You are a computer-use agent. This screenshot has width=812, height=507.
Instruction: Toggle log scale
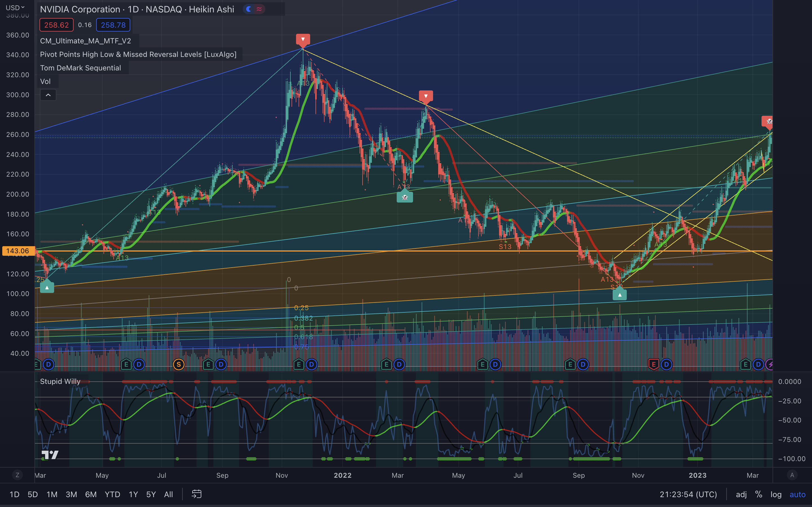(776, 494)
